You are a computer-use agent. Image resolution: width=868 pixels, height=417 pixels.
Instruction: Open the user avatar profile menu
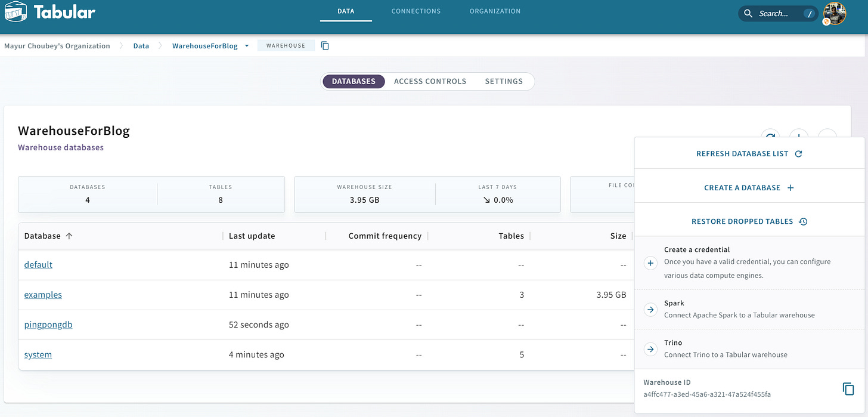pyautogui.click(x=835, y=13)
